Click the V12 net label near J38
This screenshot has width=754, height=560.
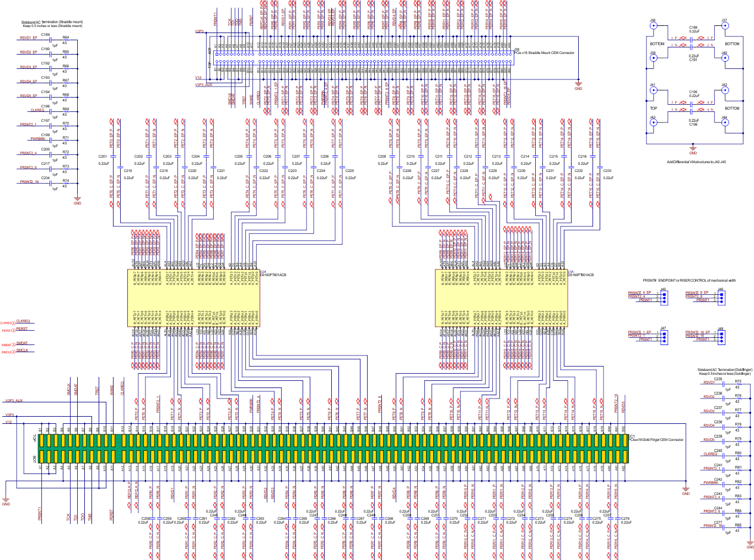tap(198, 78)
